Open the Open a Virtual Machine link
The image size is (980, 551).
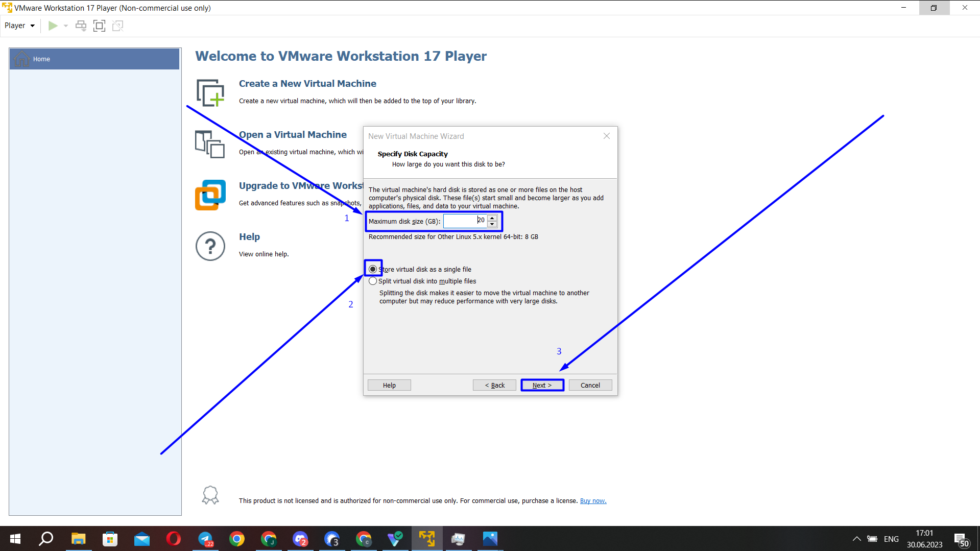click(x=293, y=134)
